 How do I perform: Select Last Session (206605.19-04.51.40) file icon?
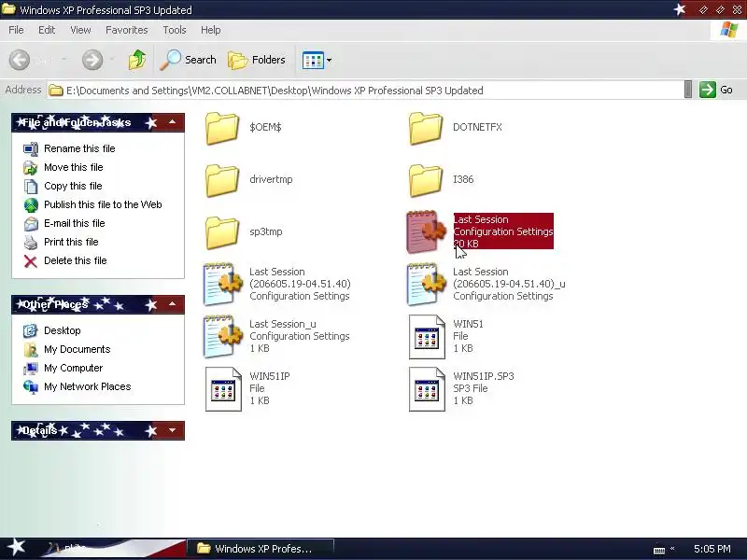click(x=222, y=285)
